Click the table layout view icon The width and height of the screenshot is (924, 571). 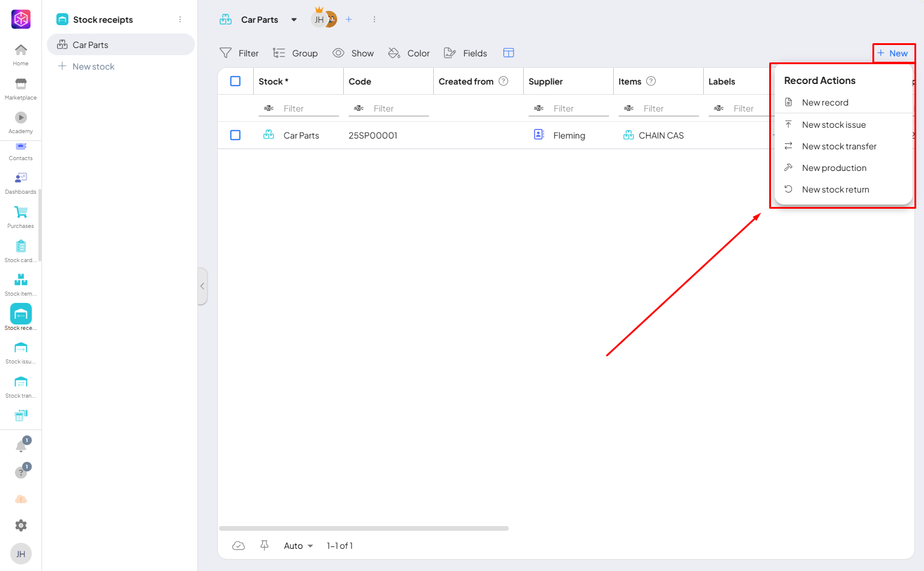pyautogui.click(x=508, y=53)
